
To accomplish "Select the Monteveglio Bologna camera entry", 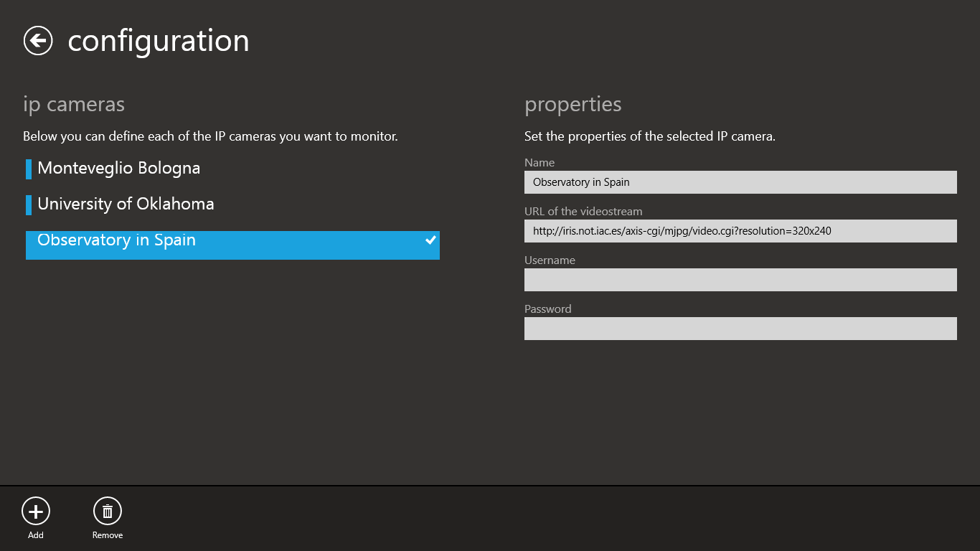I will (118, 168).
